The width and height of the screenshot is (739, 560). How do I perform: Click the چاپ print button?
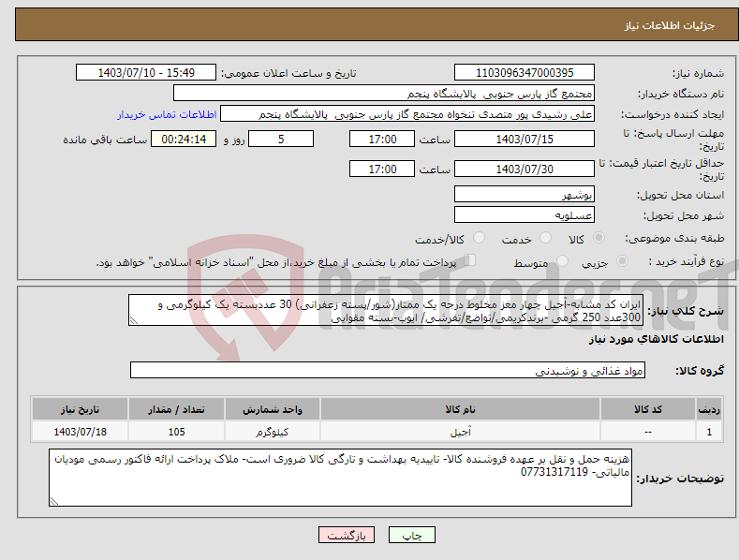pos(412,536)
